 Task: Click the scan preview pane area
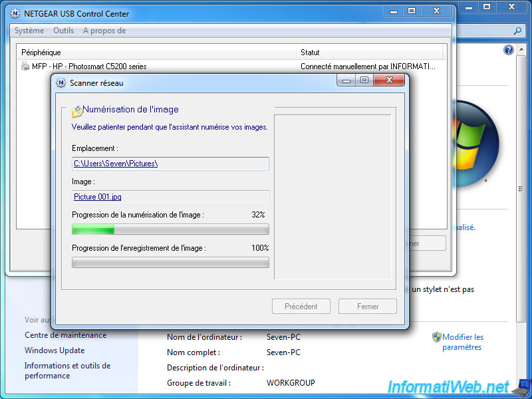332,197
